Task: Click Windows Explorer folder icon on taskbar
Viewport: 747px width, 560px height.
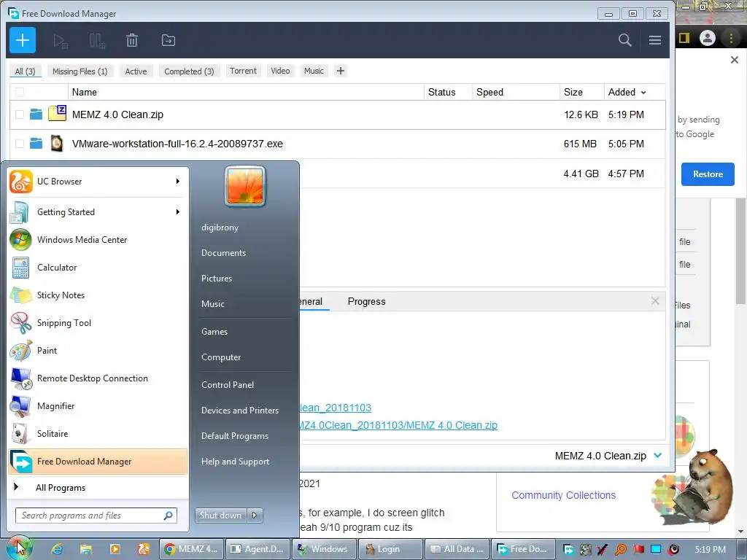Action: 86,549
